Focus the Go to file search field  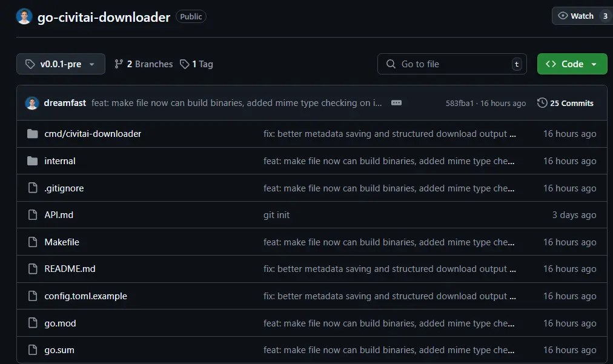point(451,64)
